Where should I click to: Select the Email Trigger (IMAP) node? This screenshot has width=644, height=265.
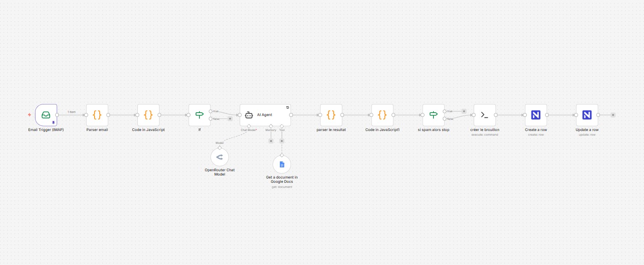(x=46, y=115)
